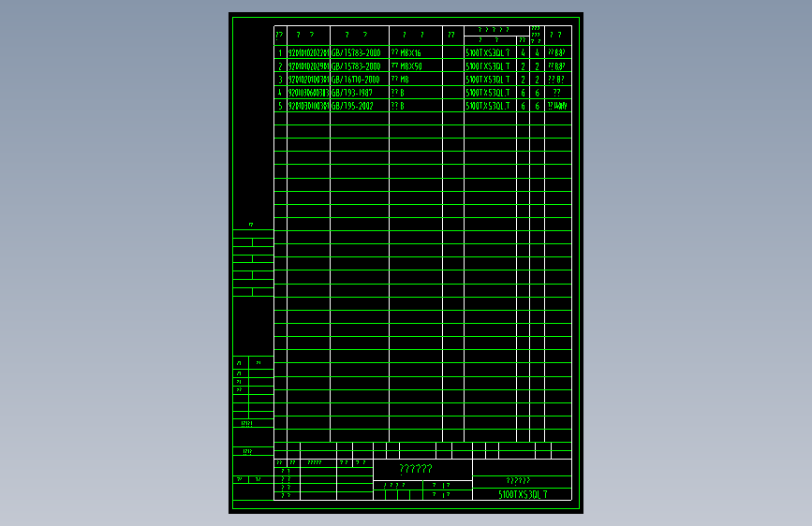
Task: Select the 'GB/T95-2002' standard cell
Action: click(360, 106)
